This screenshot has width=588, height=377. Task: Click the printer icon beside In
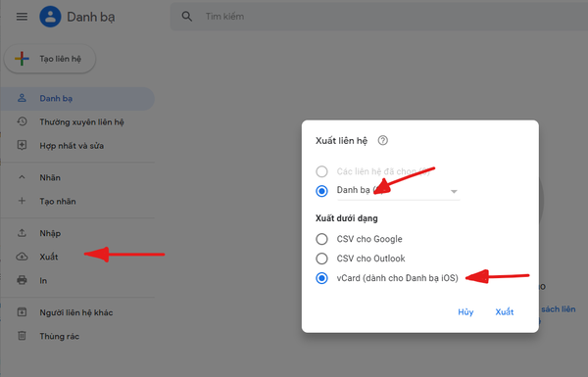23,280
